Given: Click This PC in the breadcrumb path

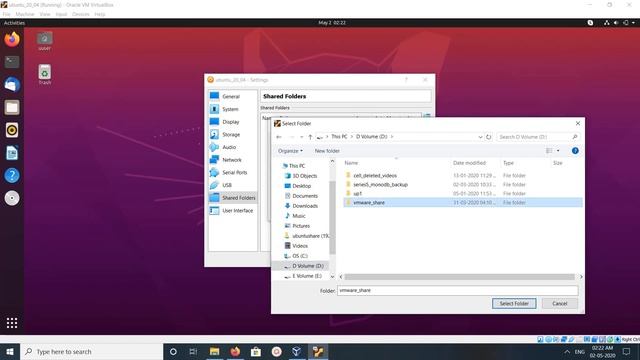Looking at the screenshot, I should pyautogui.click(x=339, y=137).
